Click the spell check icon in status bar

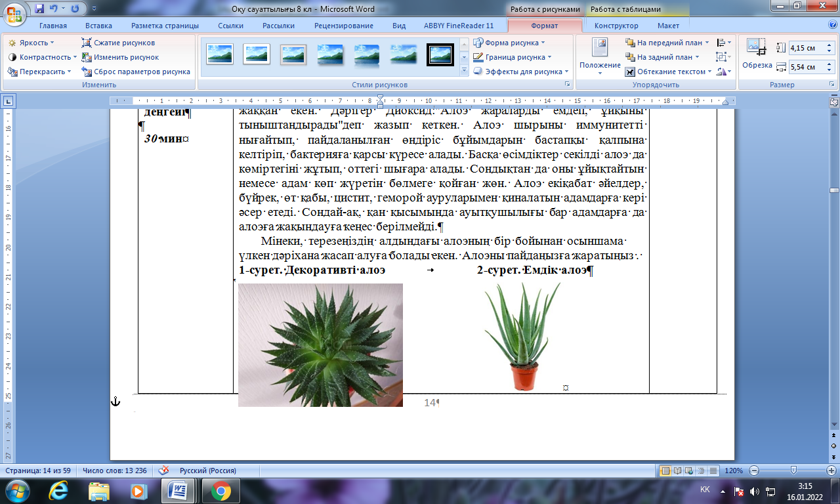tap(164, 471)
